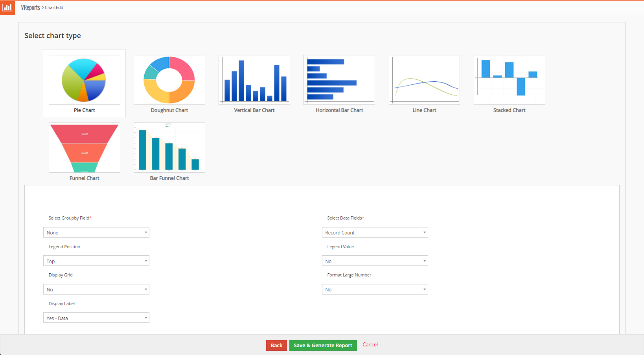
Task: Open VReports breadcrumb link
Action: (x=30, y=7)
